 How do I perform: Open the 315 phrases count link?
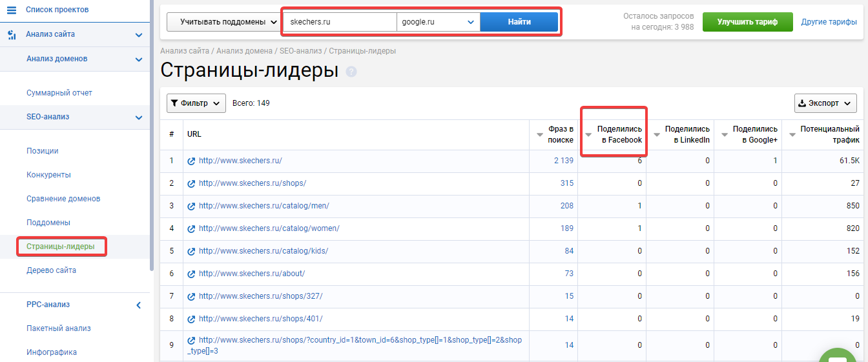tap(567, 183)
